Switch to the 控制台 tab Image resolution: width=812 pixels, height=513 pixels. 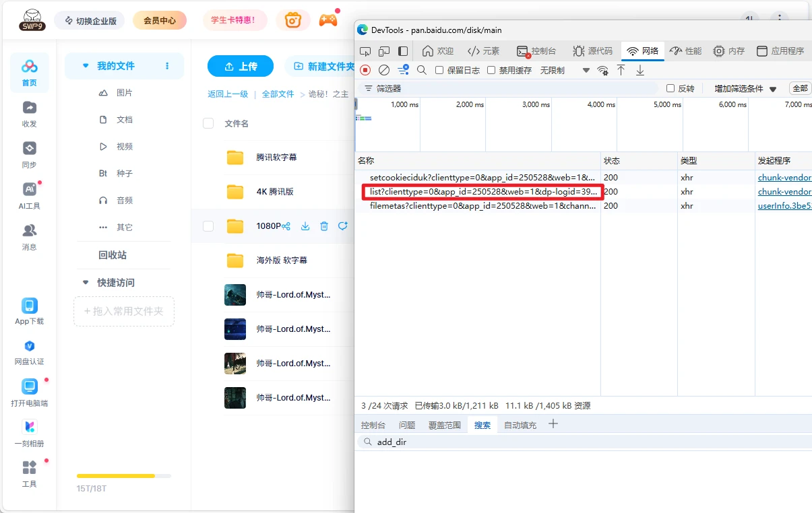tap(536, 51)
